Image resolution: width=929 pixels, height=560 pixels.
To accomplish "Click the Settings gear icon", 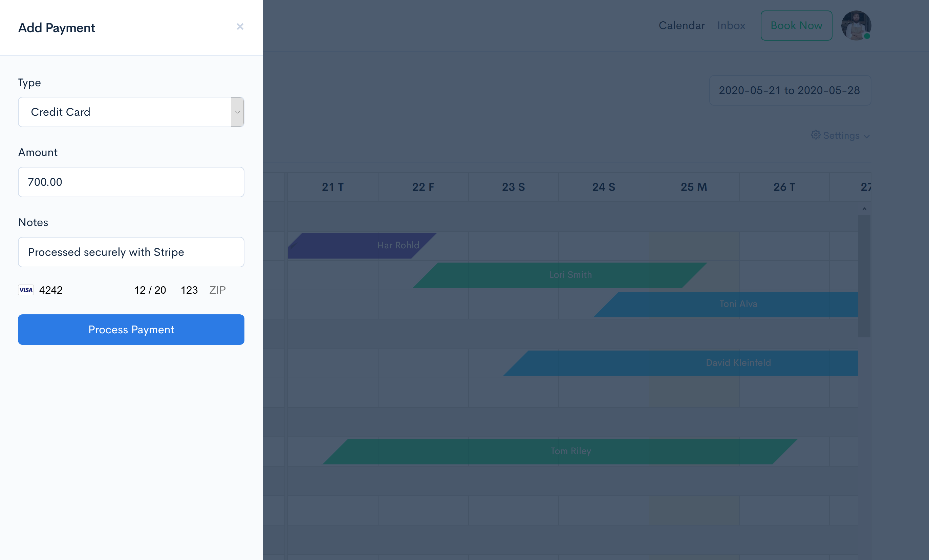I will click(x=816, y=135).
